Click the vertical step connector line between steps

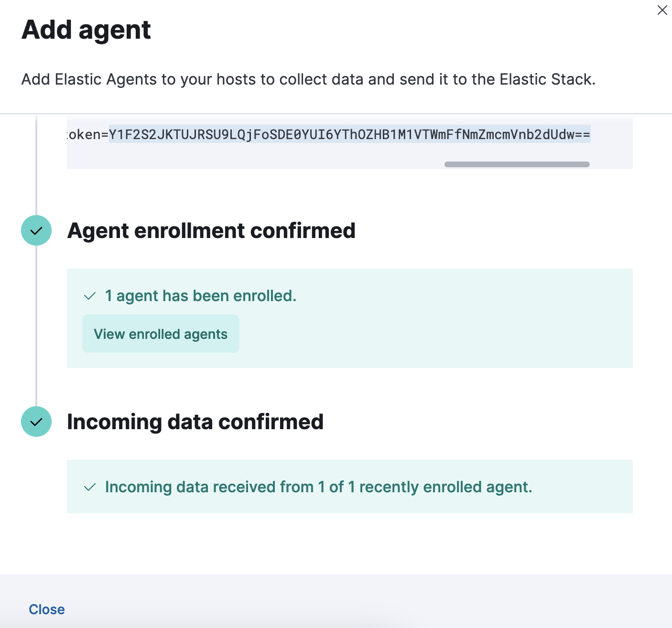pyautogui.click(x=36, y=325)
